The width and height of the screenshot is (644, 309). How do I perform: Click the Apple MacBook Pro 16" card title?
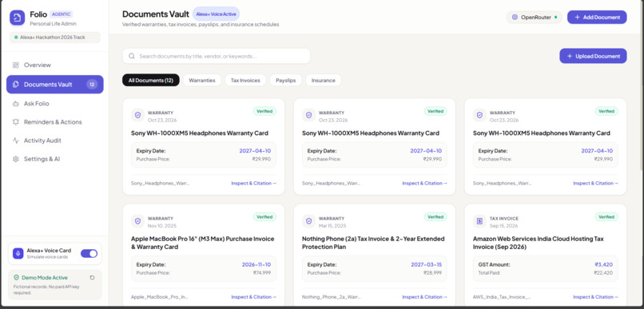pyautogui.click(x=202, y=243)
